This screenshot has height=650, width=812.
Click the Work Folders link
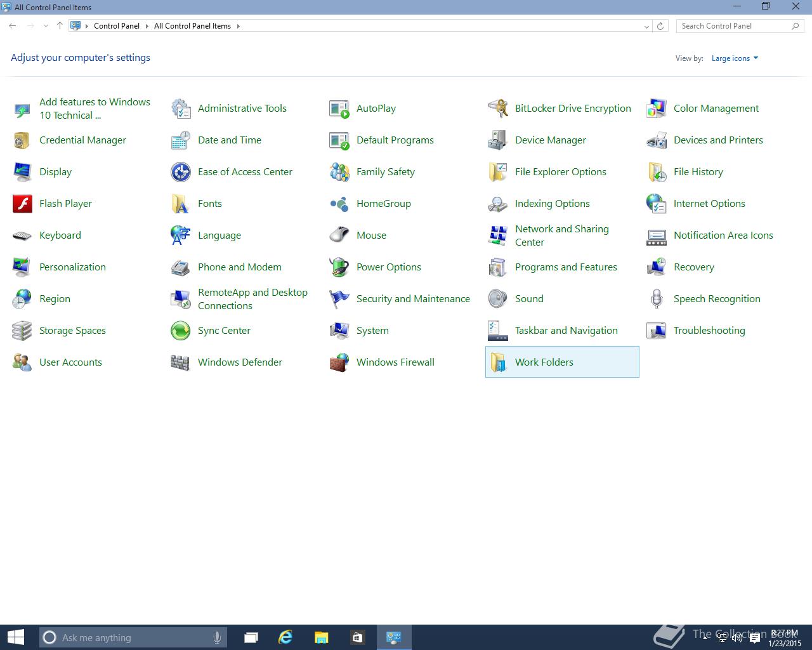[x=544, y=362]
